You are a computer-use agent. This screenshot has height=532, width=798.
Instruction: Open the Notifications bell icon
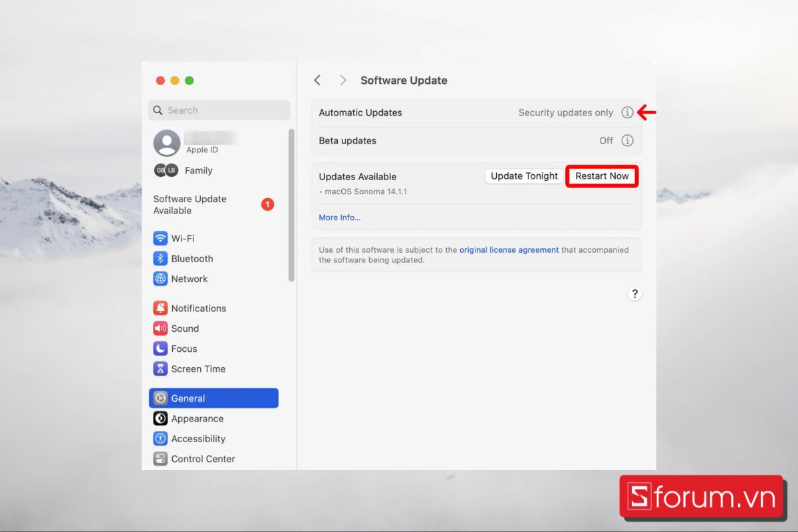click(160, 308)
